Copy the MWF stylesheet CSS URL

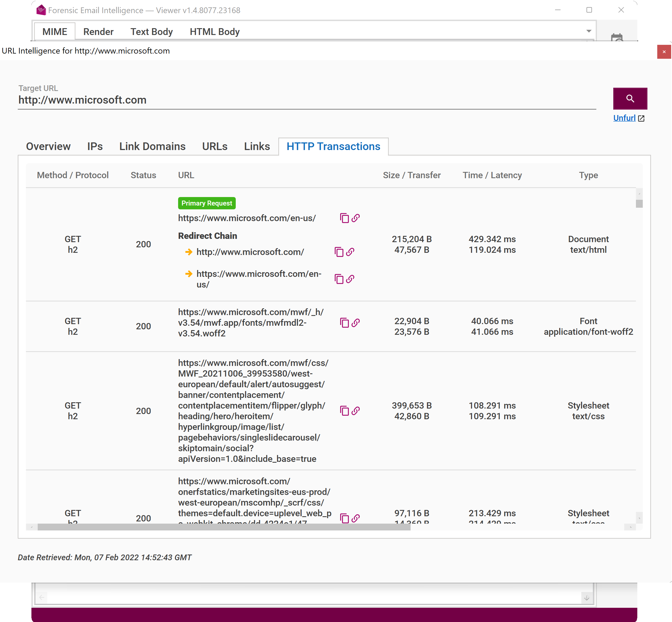point(344,411)
